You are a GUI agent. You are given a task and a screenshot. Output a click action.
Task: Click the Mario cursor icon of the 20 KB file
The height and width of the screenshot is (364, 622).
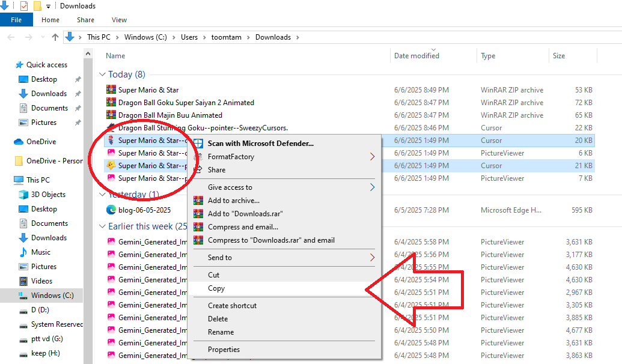coord(111,140)
